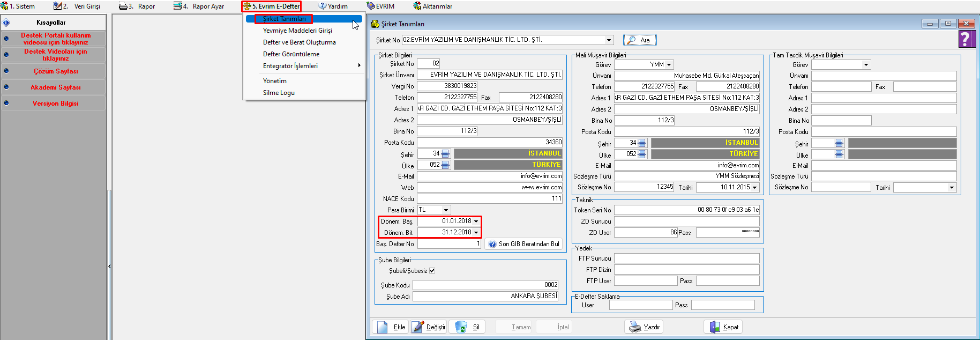Click the Rapor menu printer icon

click(x=123, y=6)
